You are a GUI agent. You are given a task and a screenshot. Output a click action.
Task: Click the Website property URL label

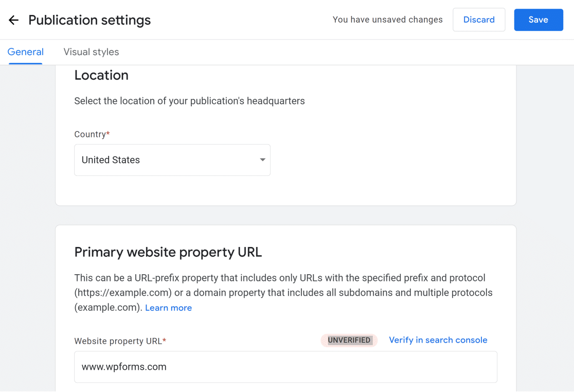click(x=120, y=341)
